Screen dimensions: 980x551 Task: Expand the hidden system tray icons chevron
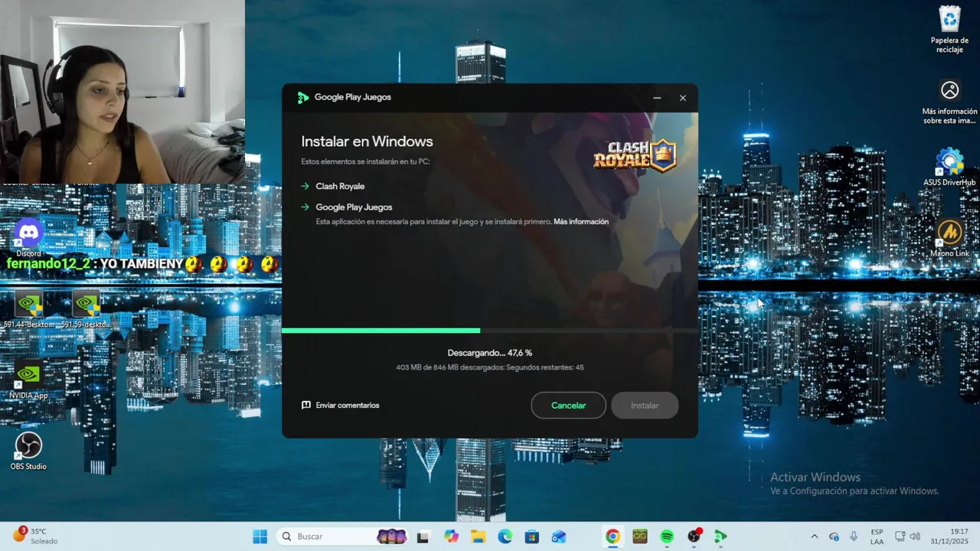click(814, 536)
